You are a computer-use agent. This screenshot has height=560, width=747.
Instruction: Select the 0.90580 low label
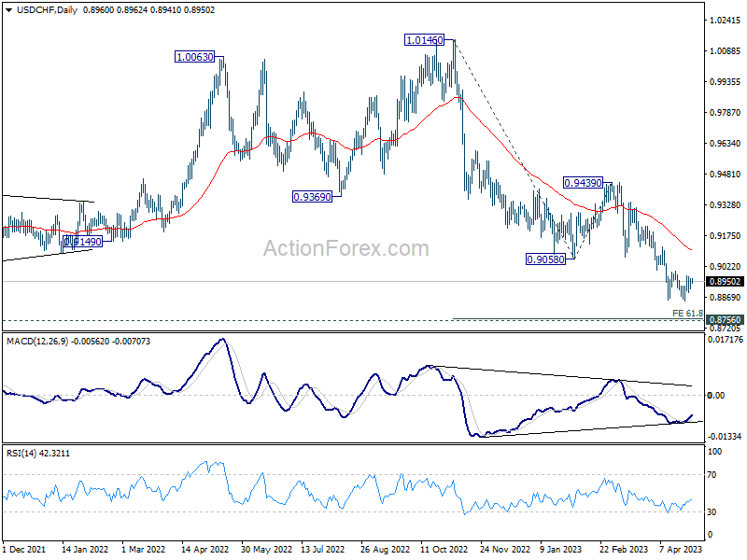[x=545, y=259]
